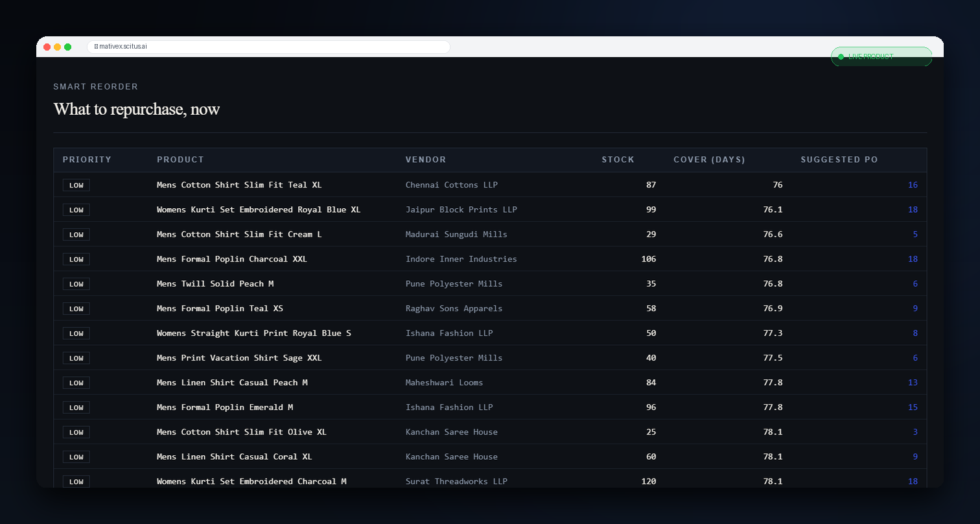Click the LIVE PRODUCT status badge
Viewport: 980px width, 524px height.
pos(881,56)
